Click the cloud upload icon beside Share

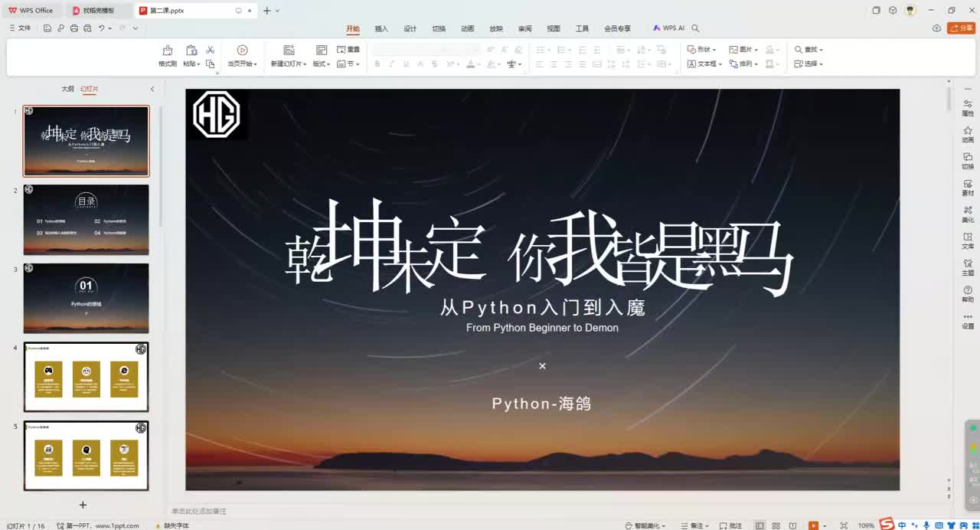[x=936, y=28]
